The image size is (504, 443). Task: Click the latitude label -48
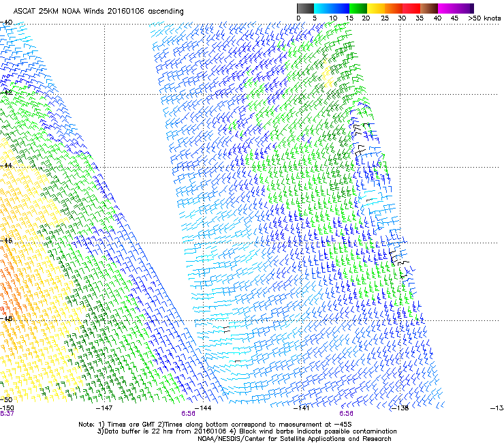point(7,318)
